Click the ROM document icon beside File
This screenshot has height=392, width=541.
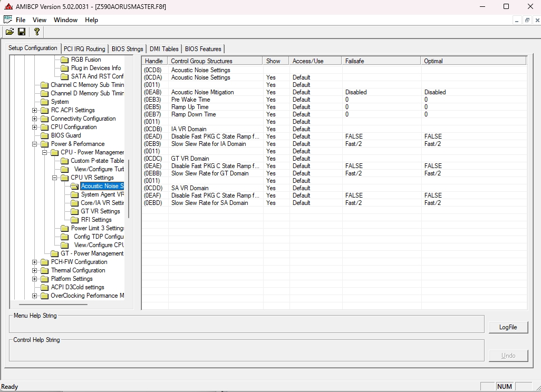tap(8, 19)
